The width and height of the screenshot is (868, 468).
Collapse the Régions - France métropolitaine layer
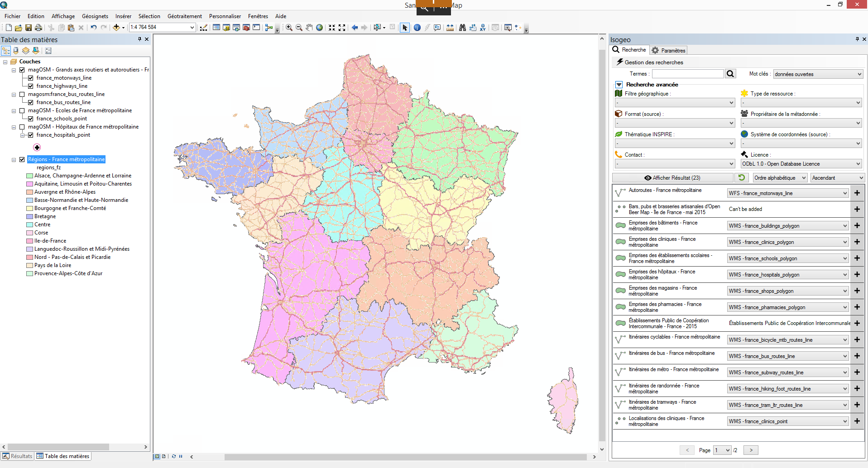(14, 160)
